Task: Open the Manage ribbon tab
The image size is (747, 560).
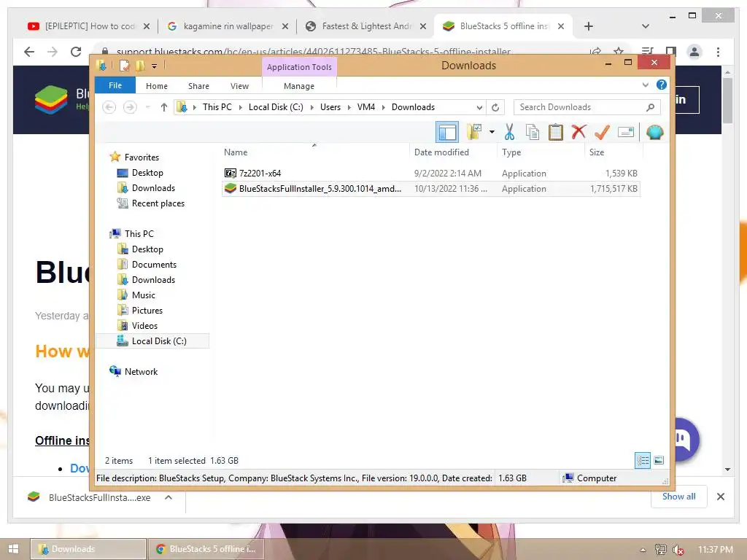Action: [298, 86]
